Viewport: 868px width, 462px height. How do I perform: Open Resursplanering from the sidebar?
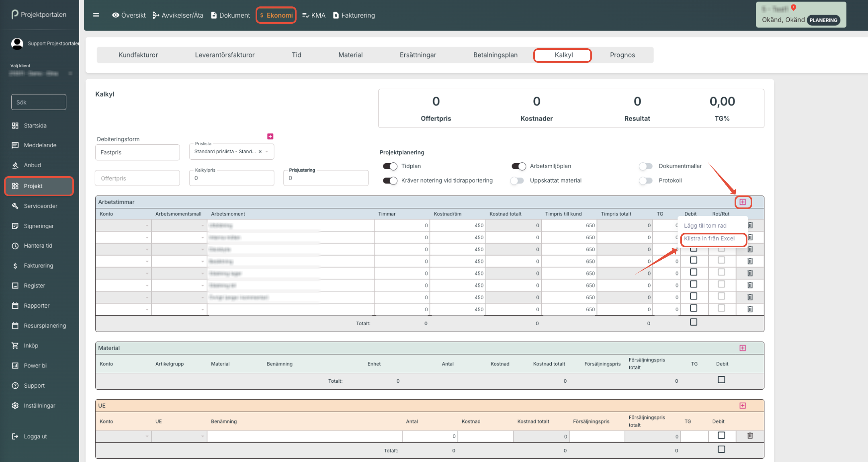[45, 326]
